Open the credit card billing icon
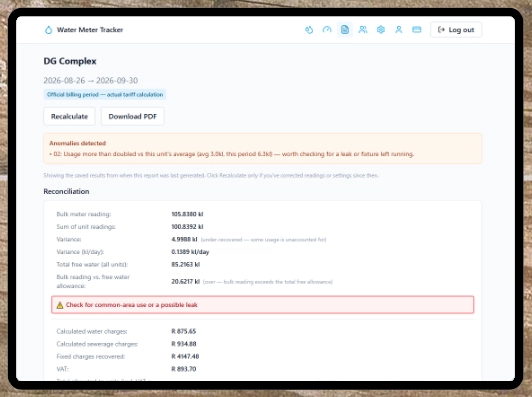 [417, 30]
